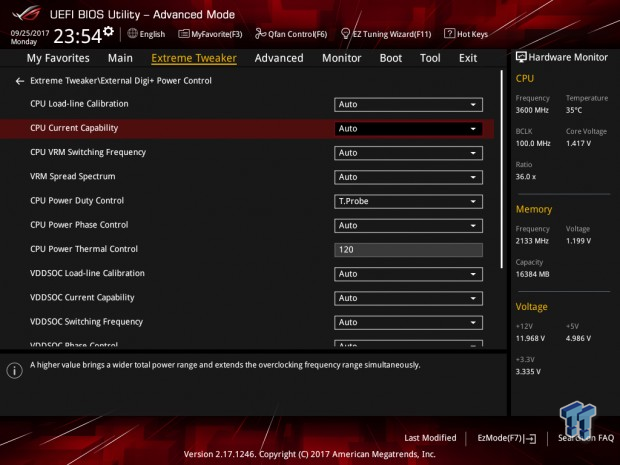Click the 23:54 clock display

point(78,36)
